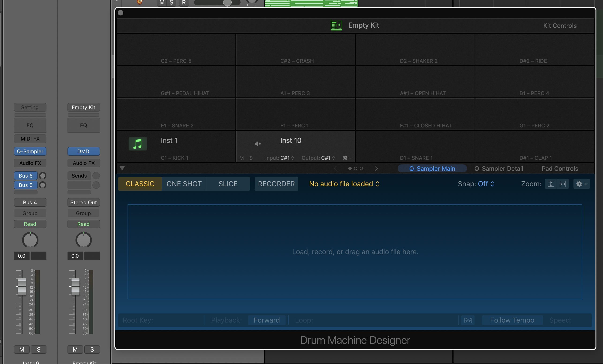603x364 pixels.
Task: Click the Inst 10 volume fader handle
Action: pyautogui.click(x=22, y=286)
